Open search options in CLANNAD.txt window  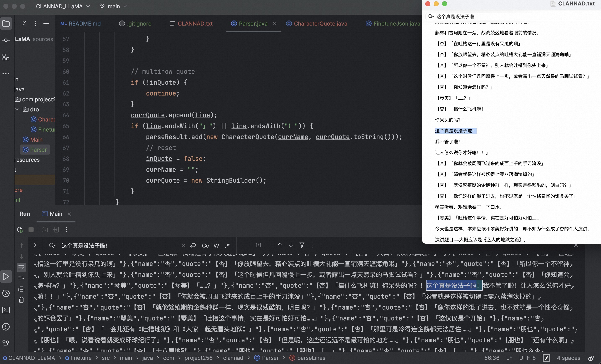[x=431, y=16]
